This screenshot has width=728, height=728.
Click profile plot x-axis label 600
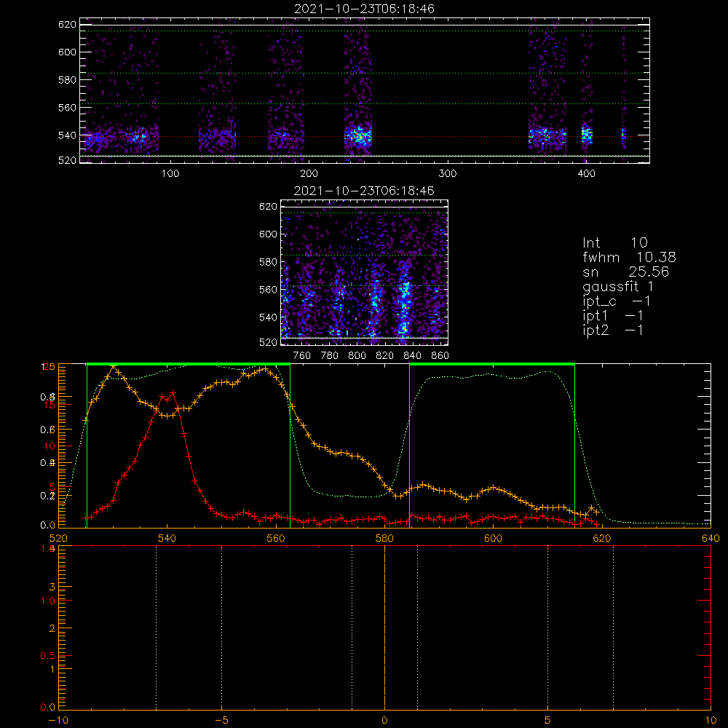click(493, 539)
